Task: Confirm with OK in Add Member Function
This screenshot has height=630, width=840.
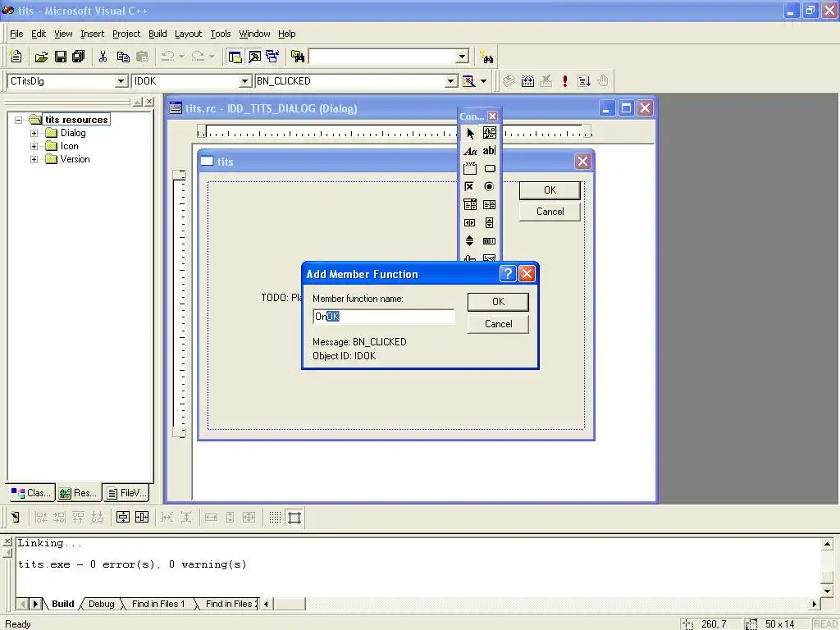Action: click(x=498, y=302)
